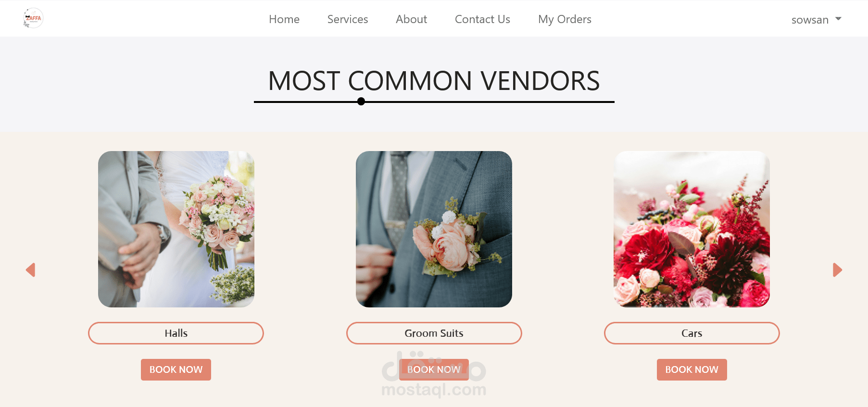Click the Zaffa logo icon

(33, 18)
